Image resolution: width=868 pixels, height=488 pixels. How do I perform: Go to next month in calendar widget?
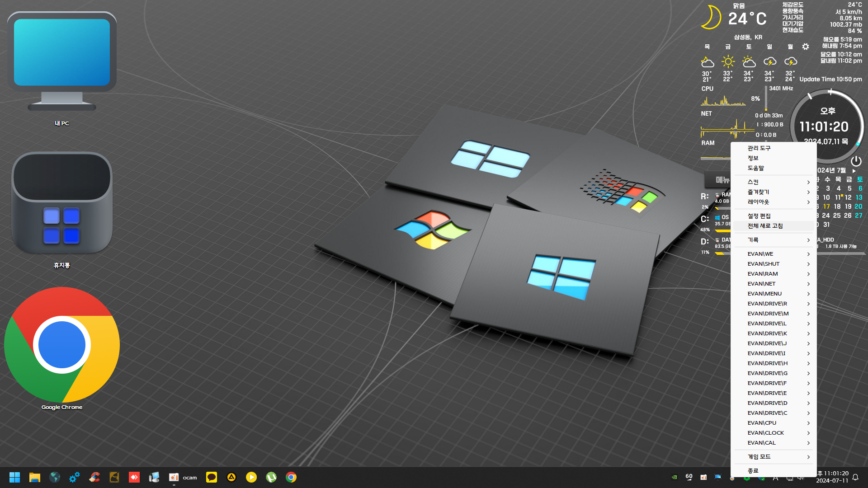point(854,171)
